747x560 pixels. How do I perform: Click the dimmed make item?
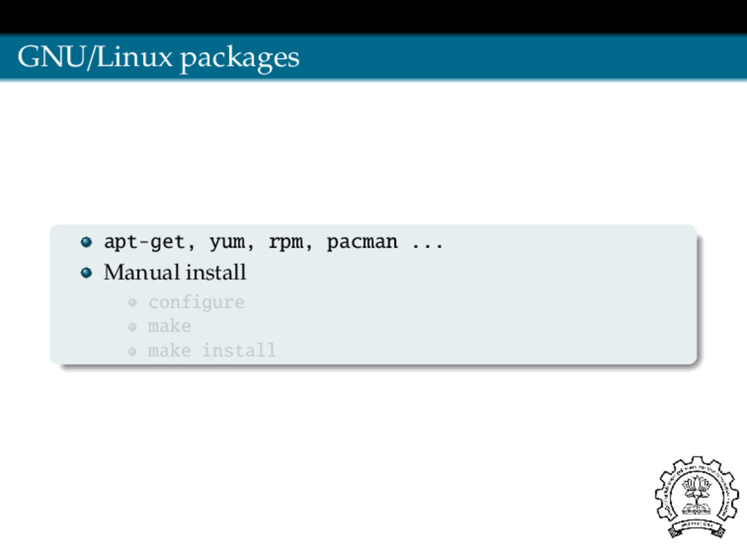click(169, 326)
